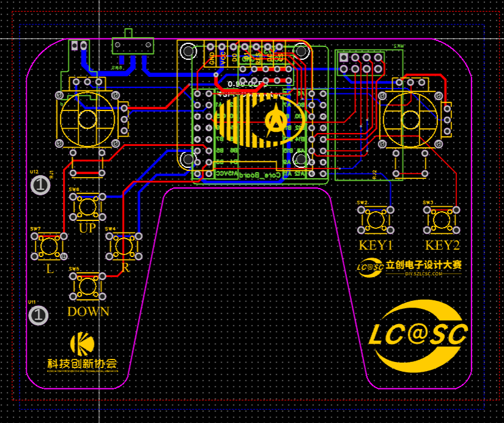The height and width of the screenshot is (423, 504).
Task: Select the 'SW4' designator text
Action: pyautogui.click(x=110, y=229)
